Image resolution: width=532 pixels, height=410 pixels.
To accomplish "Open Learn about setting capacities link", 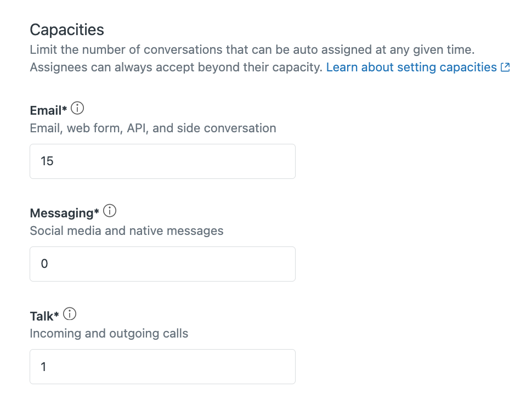I will pyautogui.click(x=411, y=68).
